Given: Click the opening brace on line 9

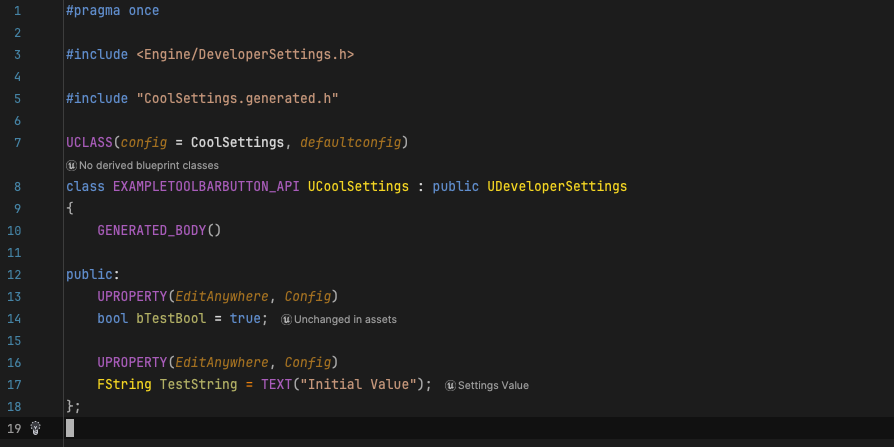Looking at the screenshot, I should coord(70,209).
